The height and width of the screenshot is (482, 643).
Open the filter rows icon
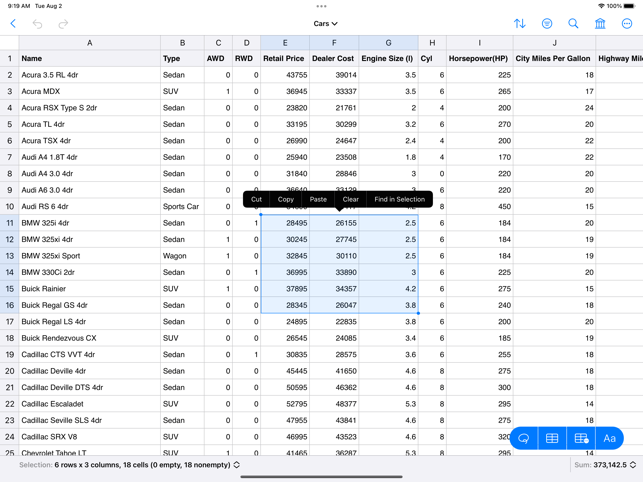coord(547,23)
